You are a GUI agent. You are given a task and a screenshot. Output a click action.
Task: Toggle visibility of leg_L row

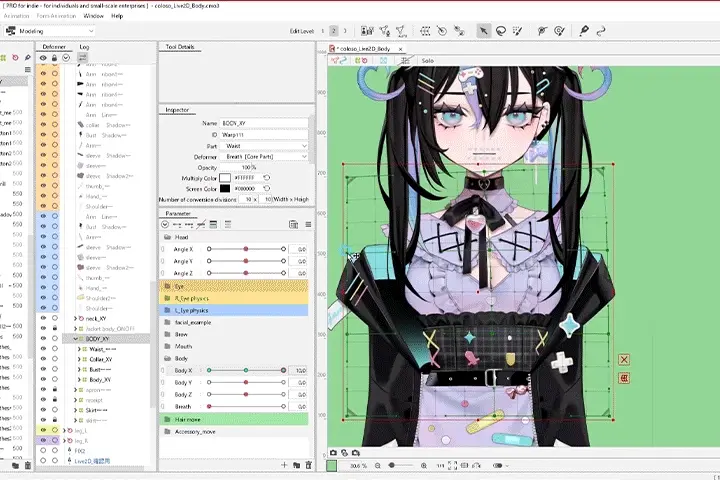(x=43, y=430)
